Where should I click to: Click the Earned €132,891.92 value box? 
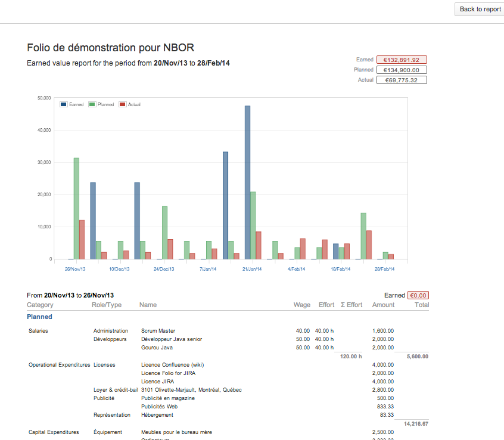[x=402, y=60]
